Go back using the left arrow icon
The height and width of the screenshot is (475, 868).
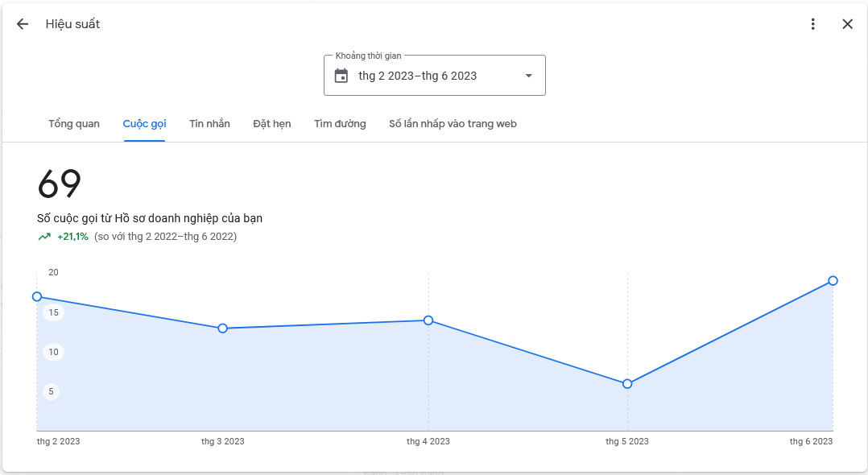[x=23, y=24]
